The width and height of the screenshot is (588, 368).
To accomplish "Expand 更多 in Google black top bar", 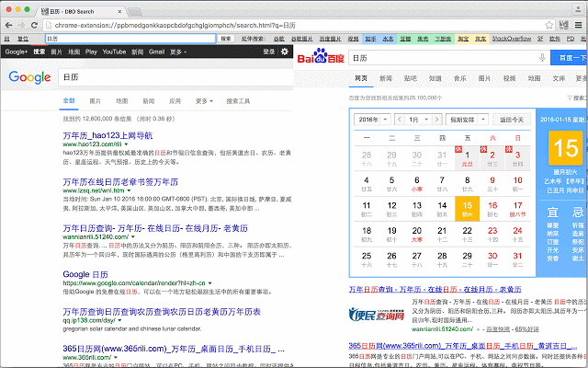I will click(178, 52).
